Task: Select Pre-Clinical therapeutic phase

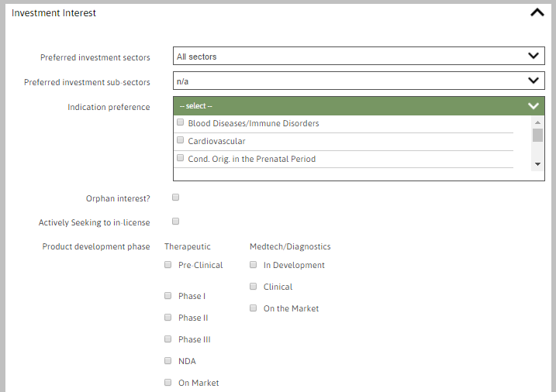Action: [x=168, y=265]
